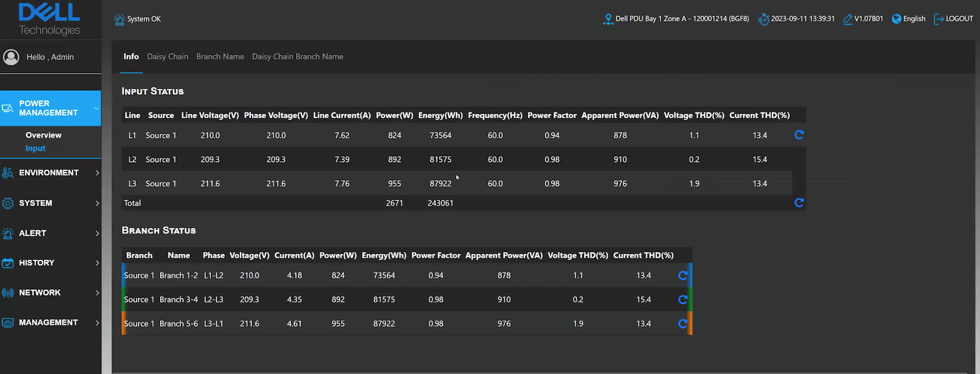Refresh the L1 input status row
This screenshot has width=980, height=374.
pyautogui.click(x=798, y=135)
